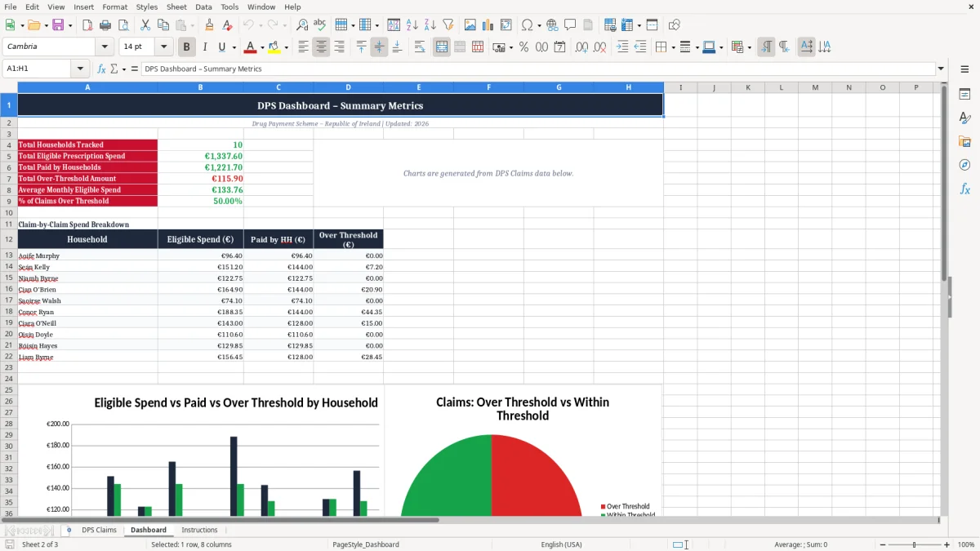Toggle Italic formatting
This screenshot has width=980, height=551.
point(204,47)
